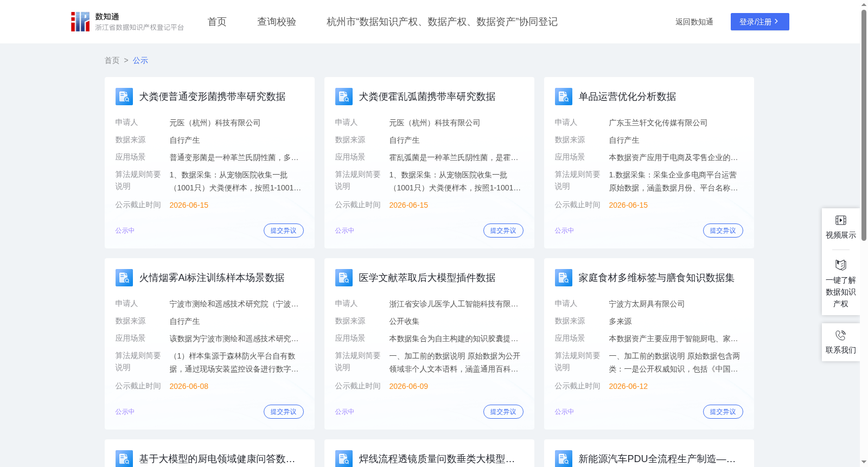This screenshot has width=868, height=467.
Task: Click document icon of 犬粪便普通变形菌携带率研究数据 card
Action: [x=124, y=97]
